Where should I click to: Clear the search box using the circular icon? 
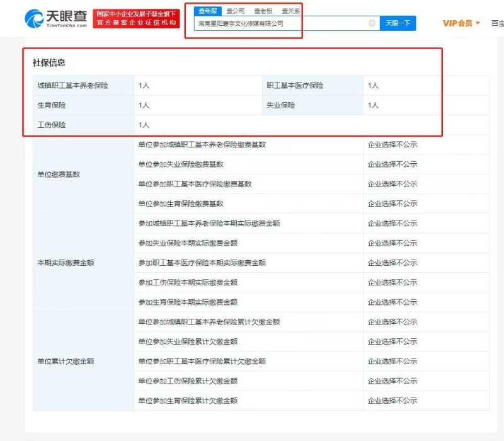(372, 23)
